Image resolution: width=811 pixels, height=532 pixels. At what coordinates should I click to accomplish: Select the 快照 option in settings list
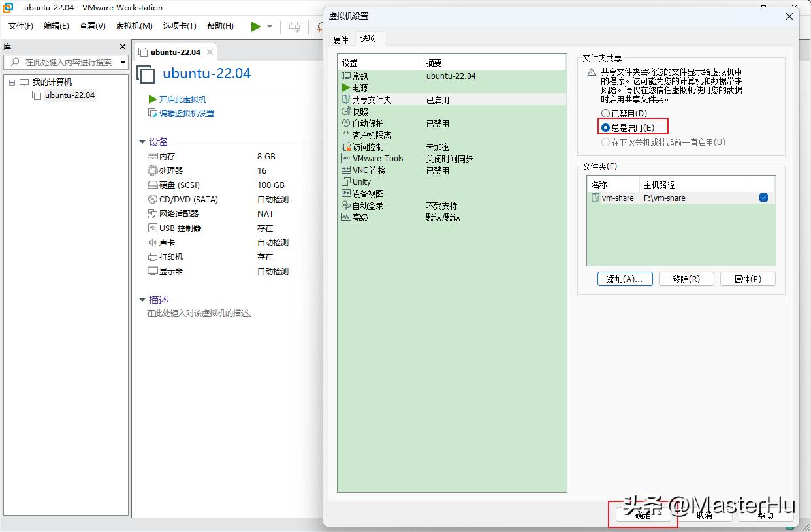358,111
